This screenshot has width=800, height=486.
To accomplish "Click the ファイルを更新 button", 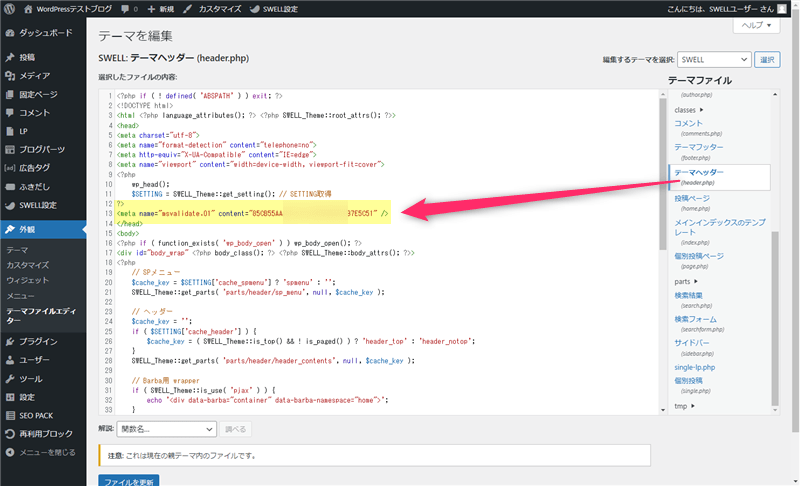I will tap(129, 481).
